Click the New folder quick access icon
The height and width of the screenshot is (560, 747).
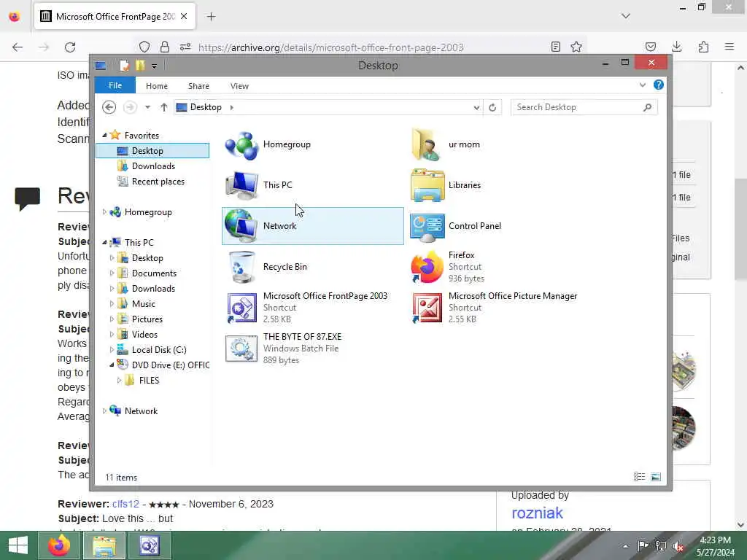click(x=140, y=66)
